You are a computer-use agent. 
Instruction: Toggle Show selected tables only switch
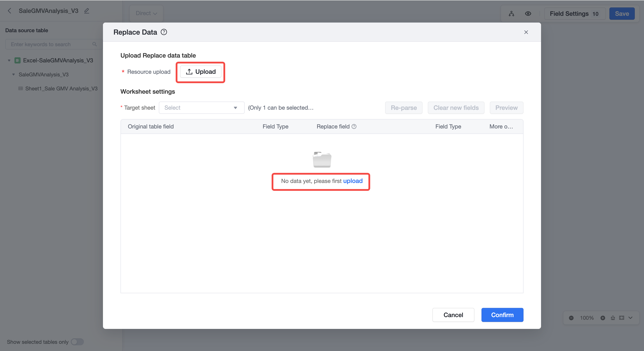[x=77, y=342]
